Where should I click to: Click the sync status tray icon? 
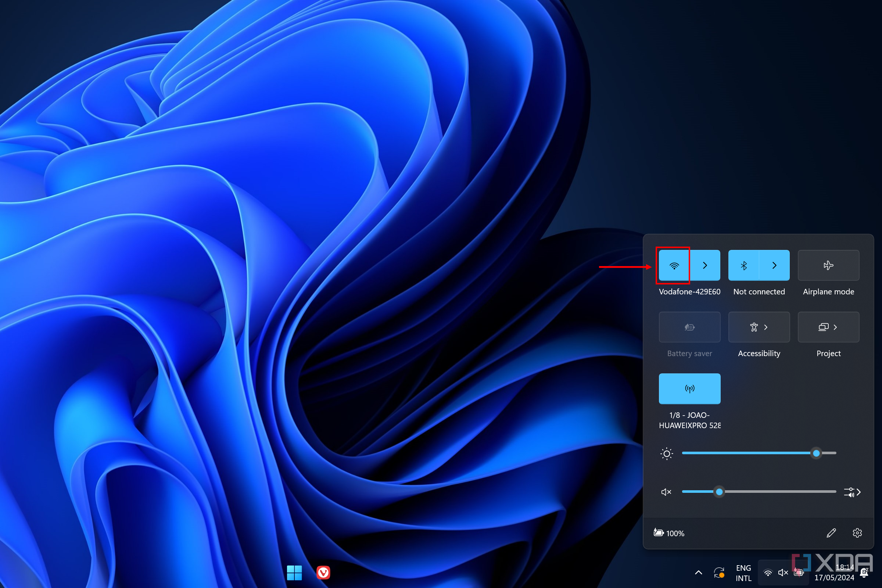[719, 573]
